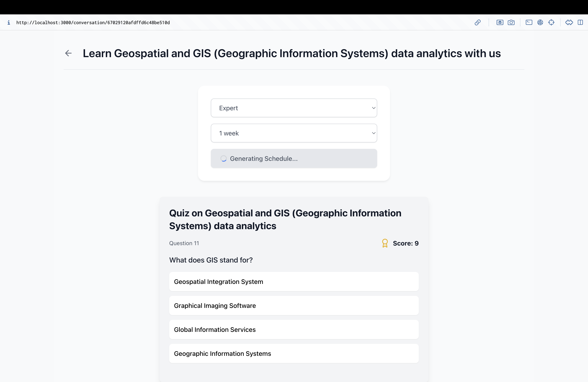Image resolution: width=588 pixels, height=382 pixels.
Task: Choose answer Geographic Information Systems
Action: click(294, 353)
